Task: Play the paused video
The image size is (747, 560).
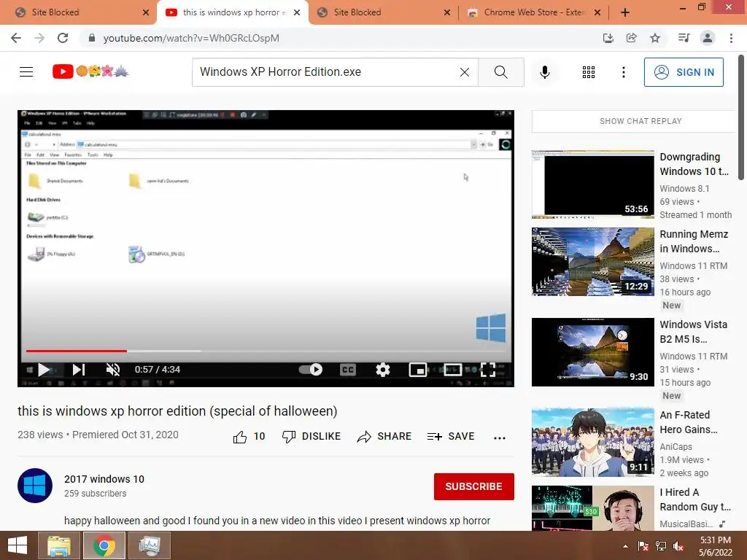Action: coord(44,370)
